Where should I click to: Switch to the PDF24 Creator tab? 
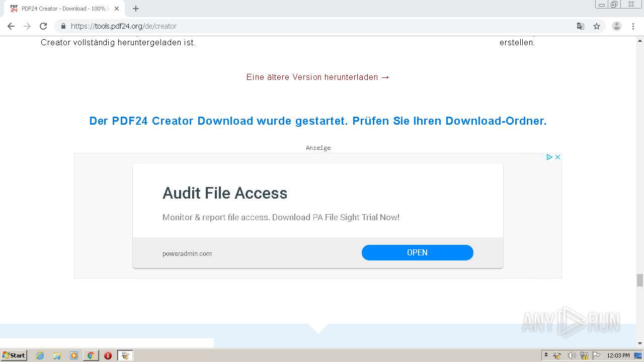64,9
